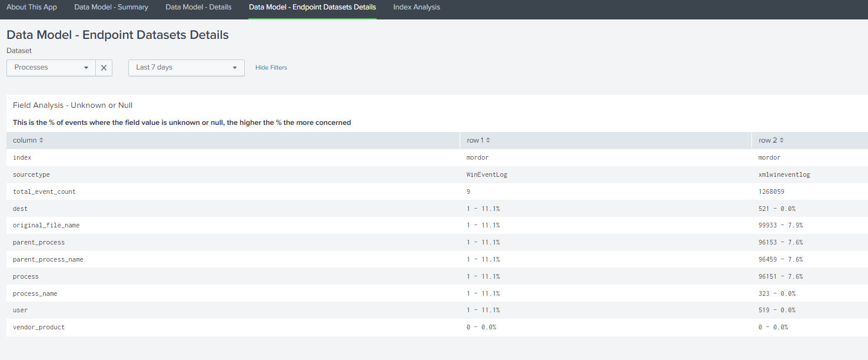Click the 'user' row label
868x360 pixels.
[x=21, y=311]
